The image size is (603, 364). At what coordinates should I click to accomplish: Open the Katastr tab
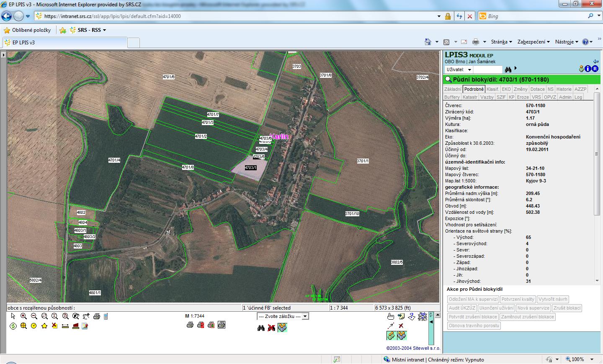tap(470, 97)
